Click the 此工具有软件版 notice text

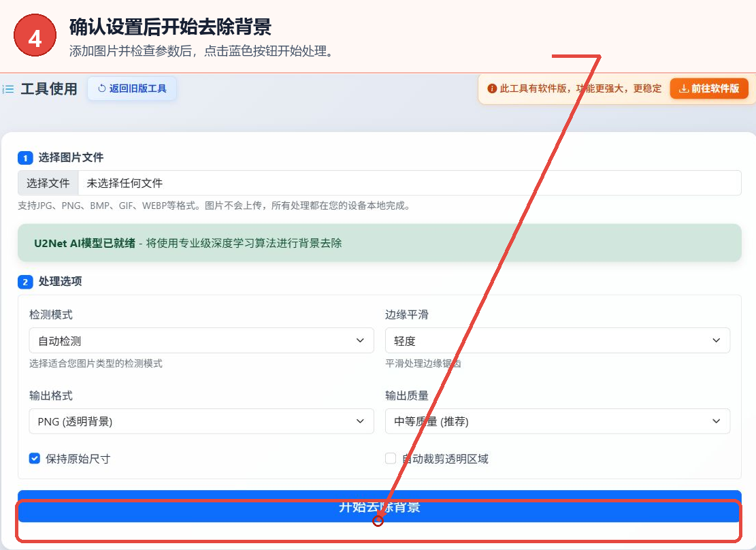pyautogui.click(x=580, y=88)
